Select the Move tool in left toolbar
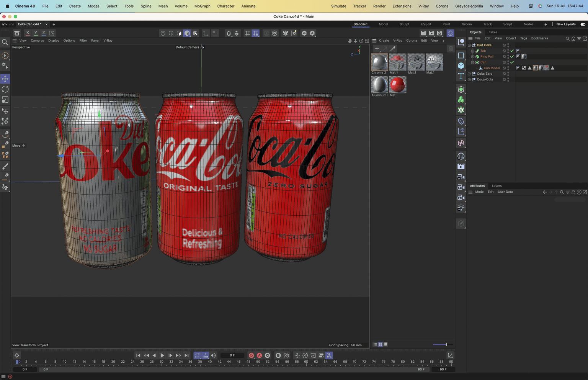Screen dimensions: 588x380 pos(5,79)
